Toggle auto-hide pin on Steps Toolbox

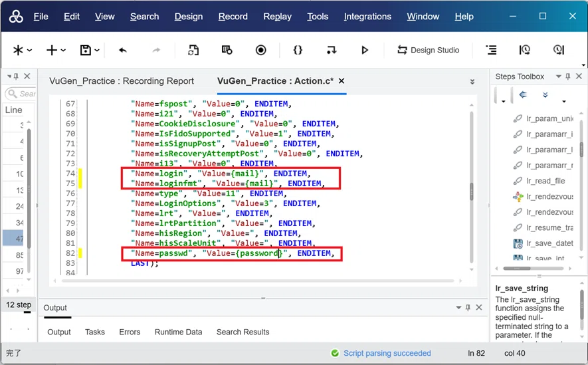coord(568,76)
